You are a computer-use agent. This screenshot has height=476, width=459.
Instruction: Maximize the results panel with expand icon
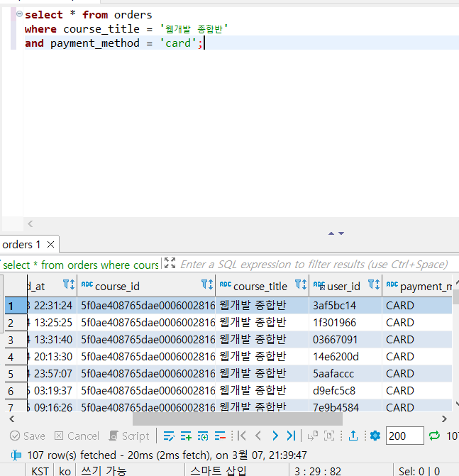(x=170, y=263)
